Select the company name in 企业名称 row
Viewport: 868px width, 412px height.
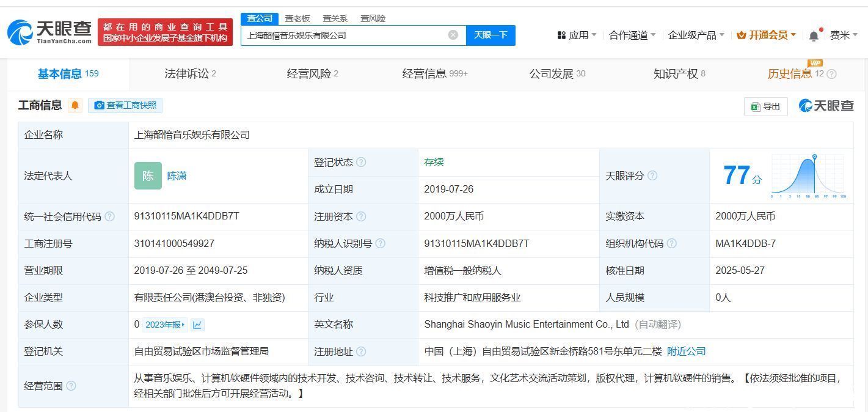(192, 135)
